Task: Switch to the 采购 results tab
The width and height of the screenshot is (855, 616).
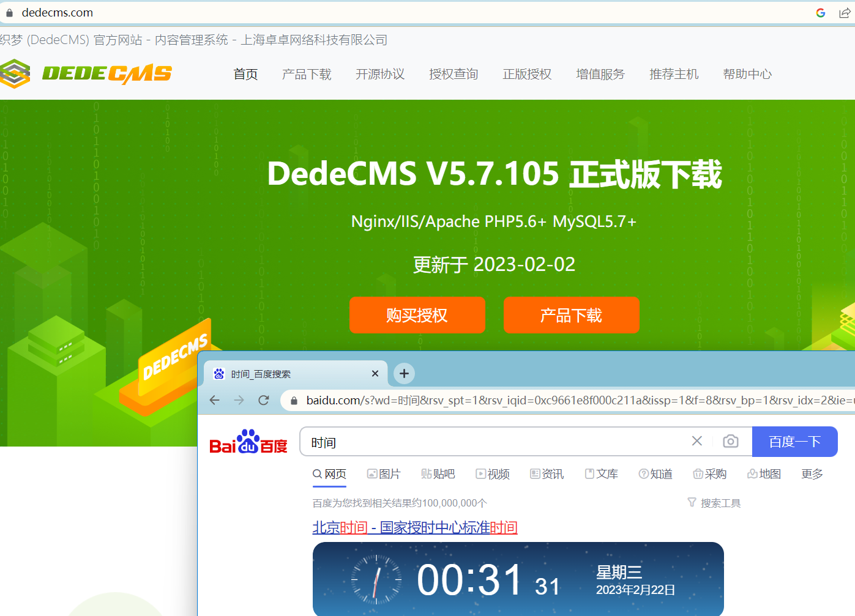Action: (x=710, y=474)
